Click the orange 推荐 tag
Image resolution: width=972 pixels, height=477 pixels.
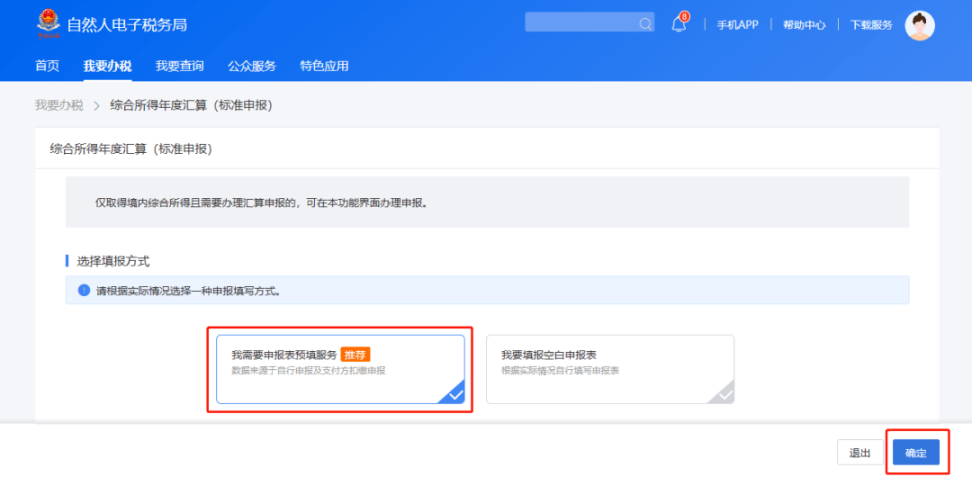click(357, 355)
